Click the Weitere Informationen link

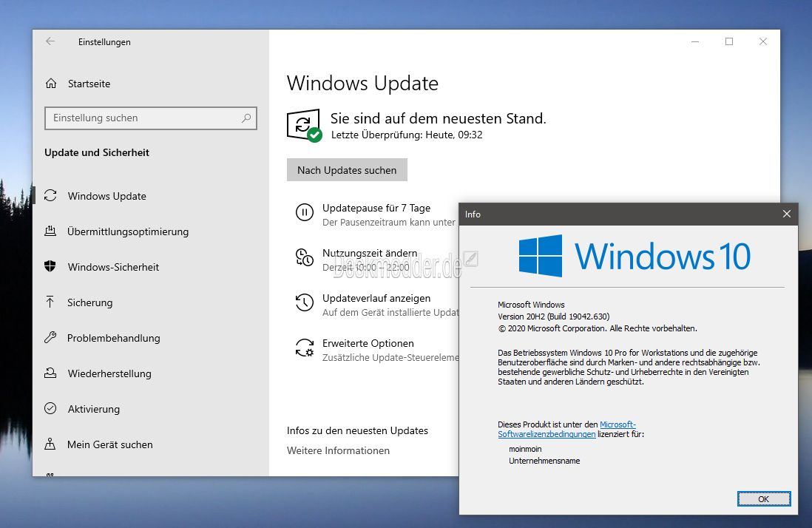tap(338, 450)
